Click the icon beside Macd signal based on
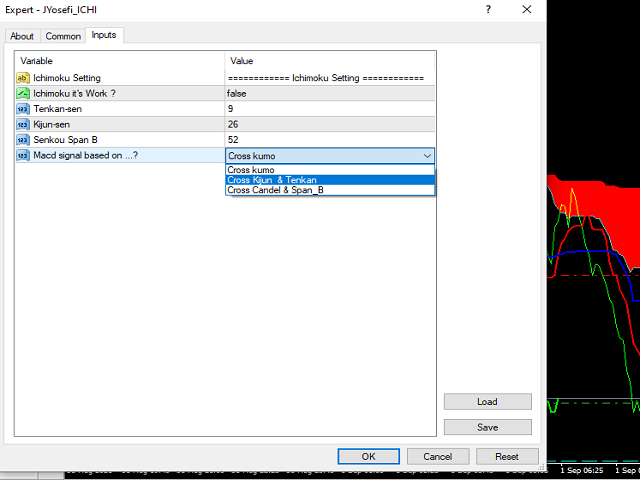Image resolution: width=640 pixels, height=480 pixels. coord(23,156)
